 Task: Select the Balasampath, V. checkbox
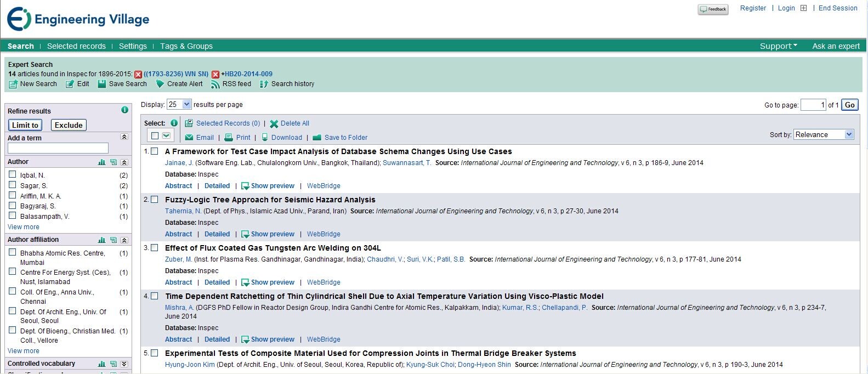click(x=13, y=216)
